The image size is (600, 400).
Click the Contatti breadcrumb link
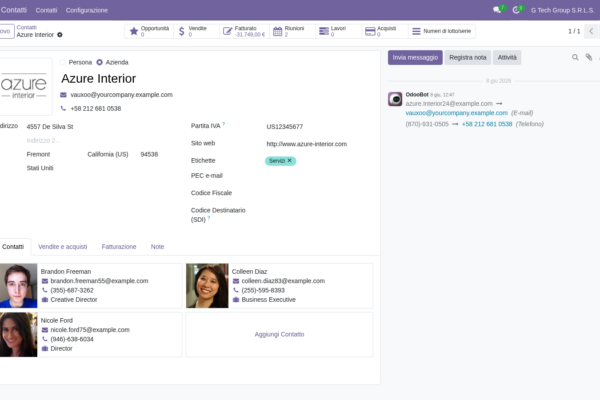[x=26, y=28]
